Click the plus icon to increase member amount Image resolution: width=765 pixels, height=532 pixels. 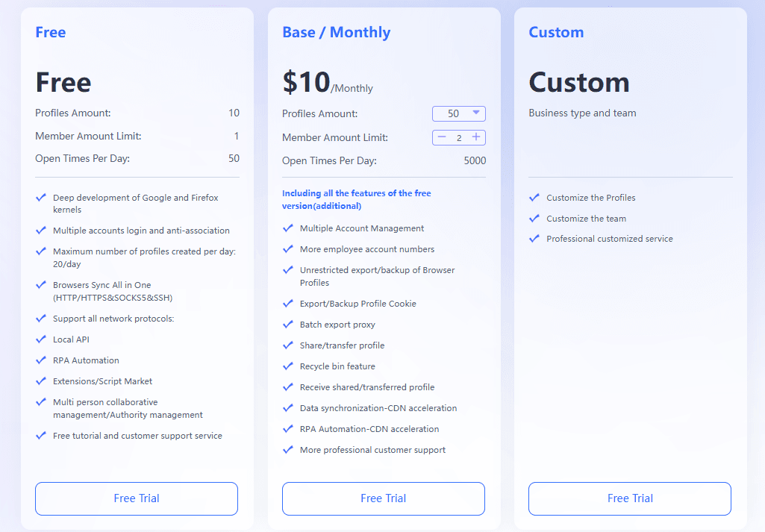point(476,137)
